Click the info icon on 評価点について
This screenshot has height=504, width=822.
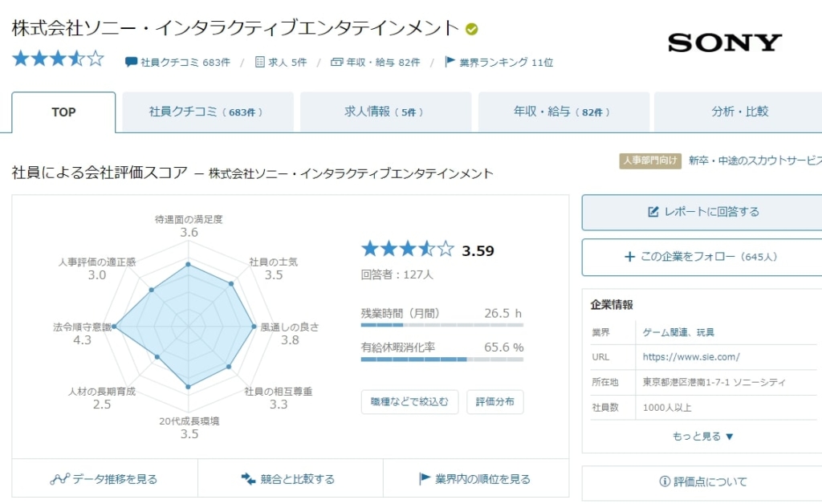tap(664, 481)
